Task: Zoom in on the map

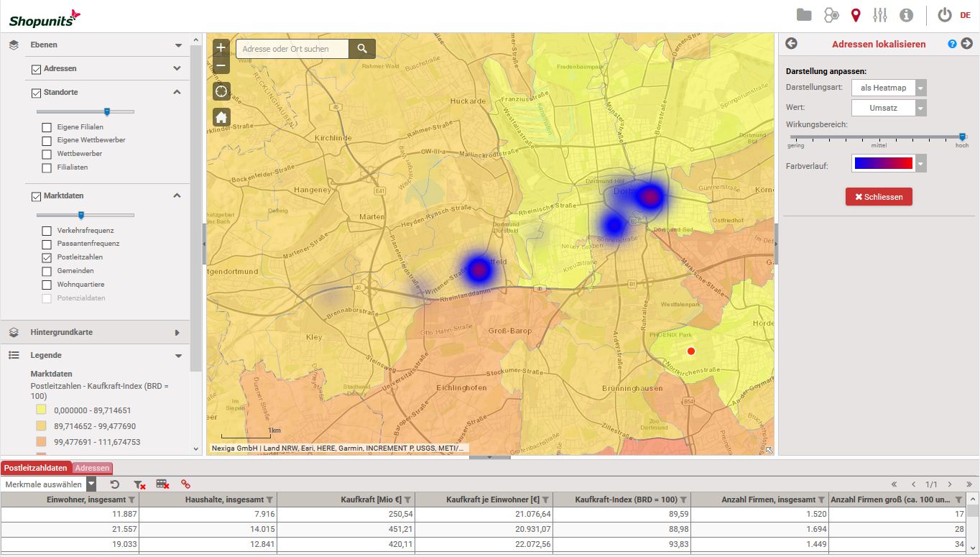Action: tap(221, 47)
